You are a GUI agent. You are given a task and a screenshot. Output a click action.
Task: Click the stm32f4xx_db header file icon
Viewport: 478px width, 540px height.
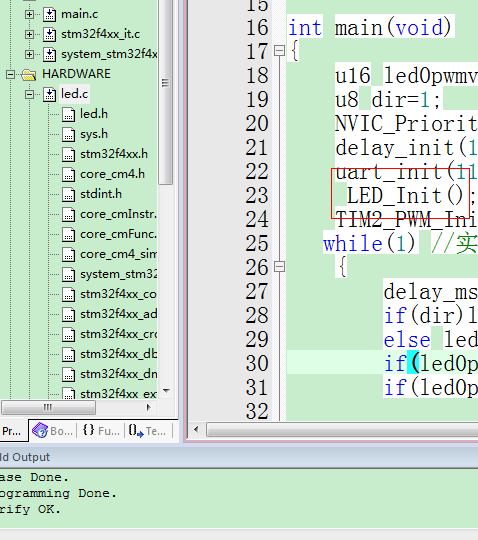click(69, 354)
